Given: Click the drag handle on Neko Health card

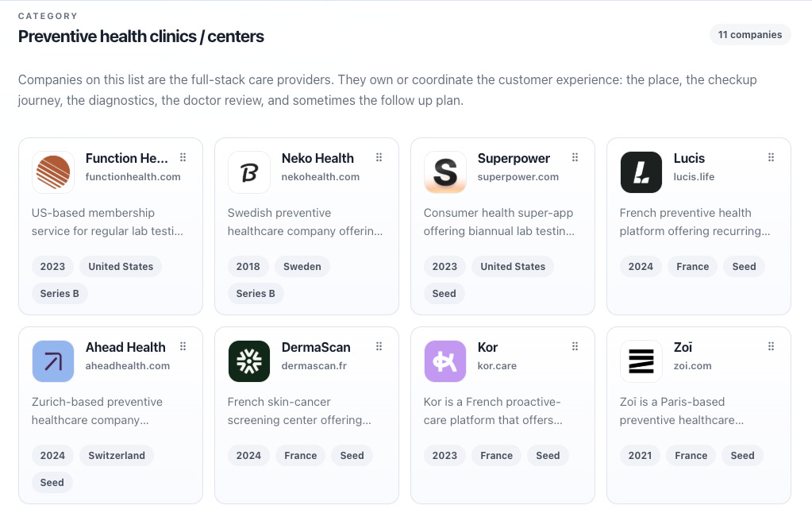Looking at the screenshot, I should pyautogui.click(x=379, y=157).
